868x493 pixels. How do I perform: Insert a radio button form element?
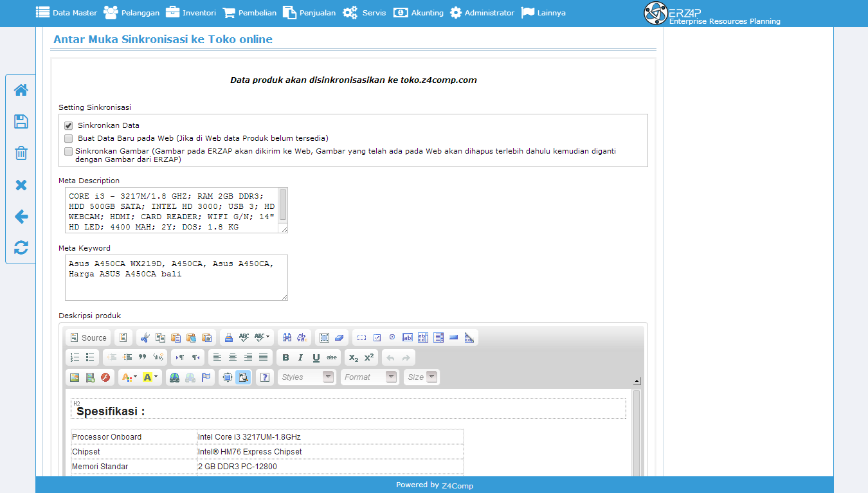click(392, 338)
